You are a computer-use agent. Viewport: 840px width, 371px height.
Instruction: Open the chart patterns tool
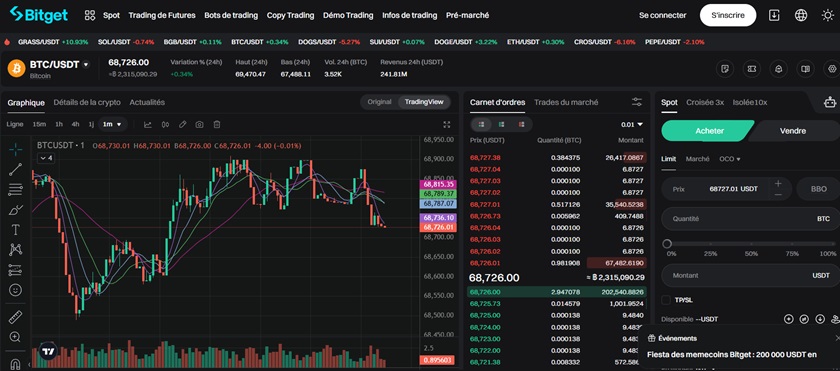(16, 249)
